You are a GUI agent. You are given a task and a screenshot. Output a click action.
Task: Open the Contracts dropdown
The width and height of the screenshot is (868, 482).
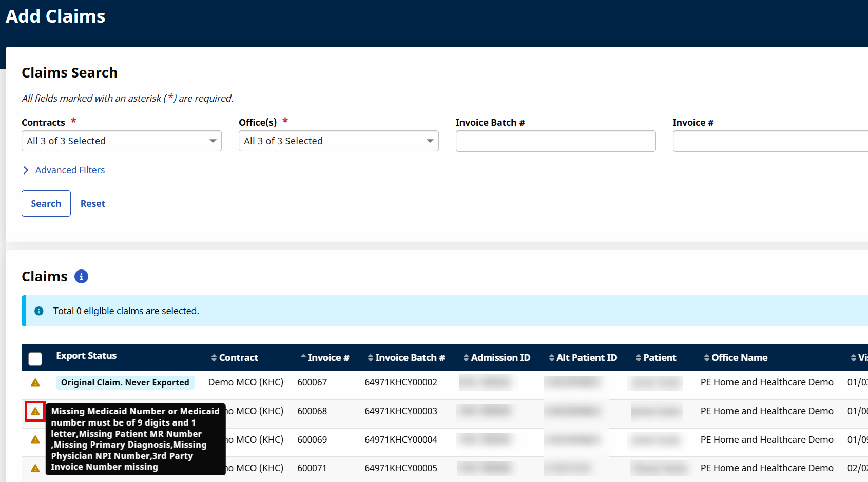click(122, 141)
